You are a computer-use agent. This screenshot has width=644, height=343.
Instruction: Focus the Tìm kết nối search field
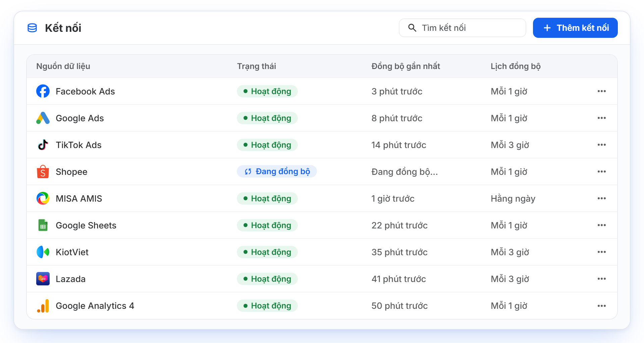462,28
